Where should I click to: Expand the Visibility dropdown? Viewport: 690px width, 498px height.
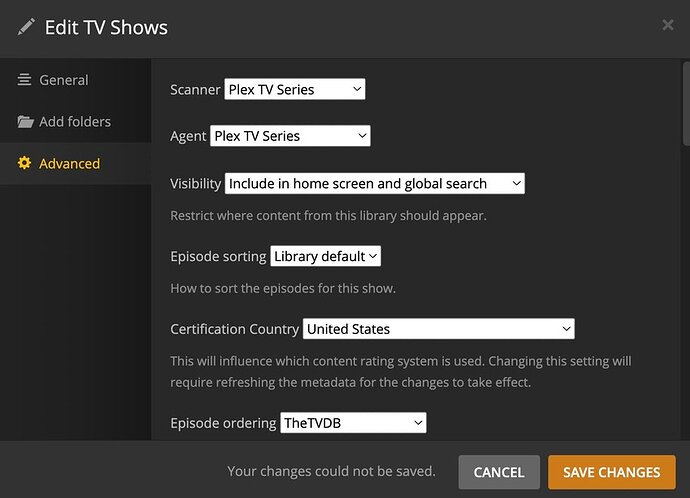[x=374, y=183]
